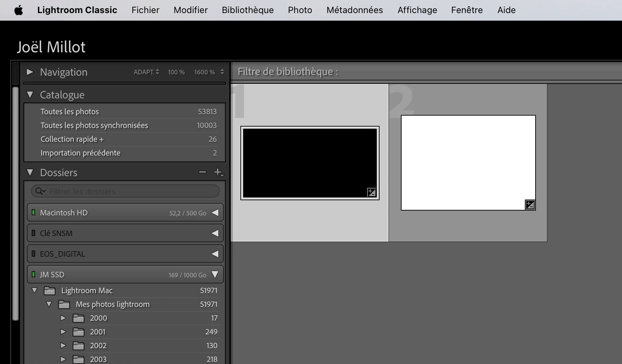The width and height of the screenshot is (622, 364).
Task: Expand the 2000 folder
Action: [x=63, y=318]
